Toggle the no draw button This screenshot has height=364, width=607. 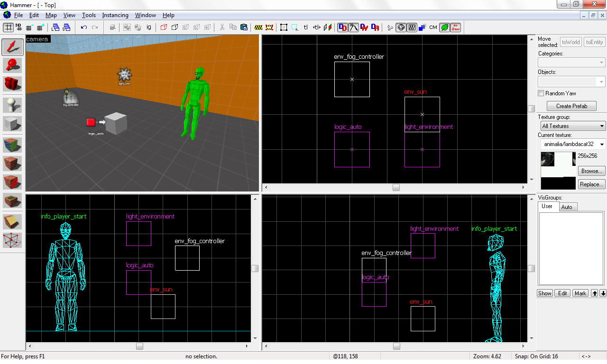tap(455, 27)
